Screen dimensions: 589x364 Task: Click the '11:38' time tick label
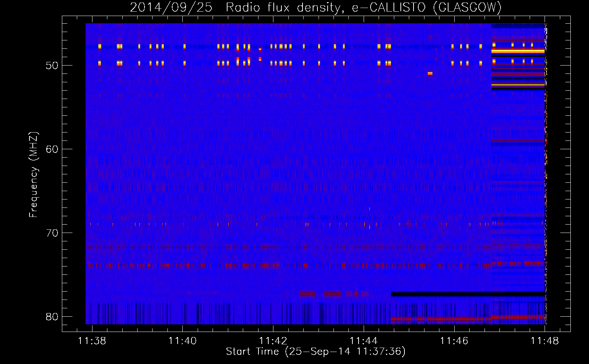(x=92, y=341)
